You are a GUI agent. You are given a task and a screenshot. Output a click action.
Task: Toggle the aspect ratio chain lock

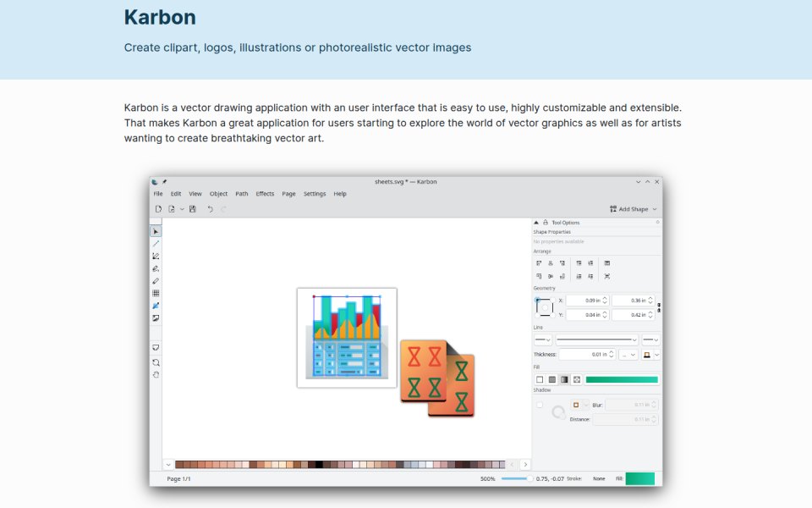(659, 307)
